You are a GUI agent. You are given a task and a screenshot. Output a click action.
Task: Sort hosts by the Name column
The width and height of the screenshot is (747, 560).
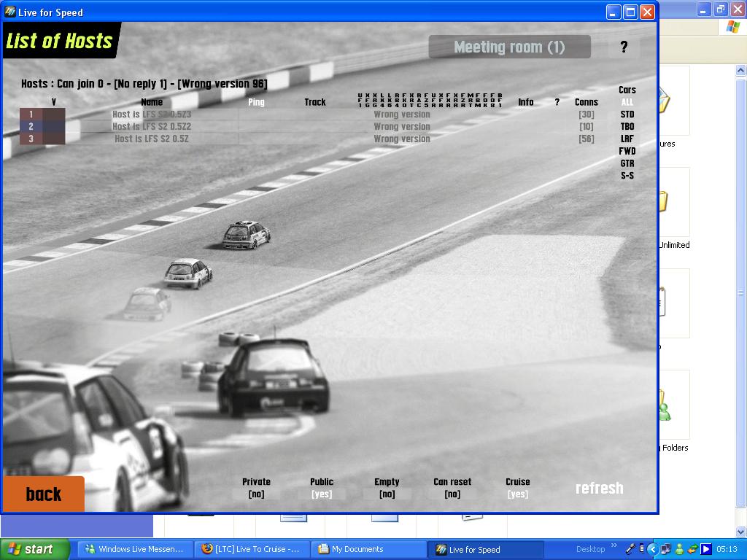(x=152, y=102)
